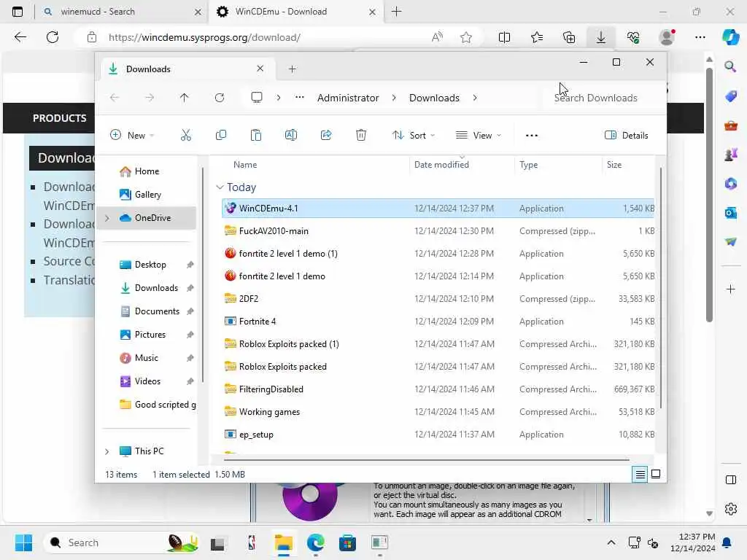Open Home in Explorer navigation pane

(x=147, y=171)
